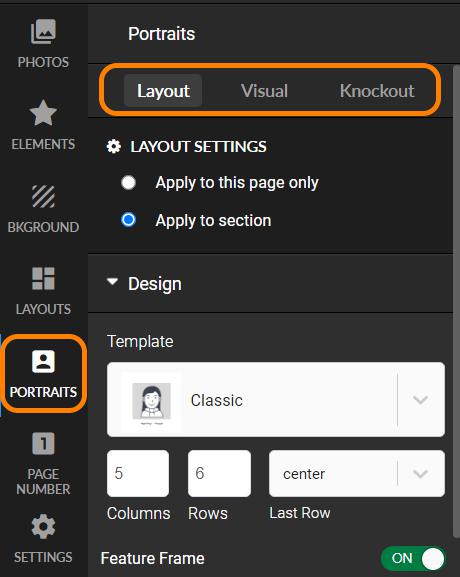Open the Page Number icon
The height and width of the screenshot is (577, 460).
pyautogui.click(x=43, y=443)
